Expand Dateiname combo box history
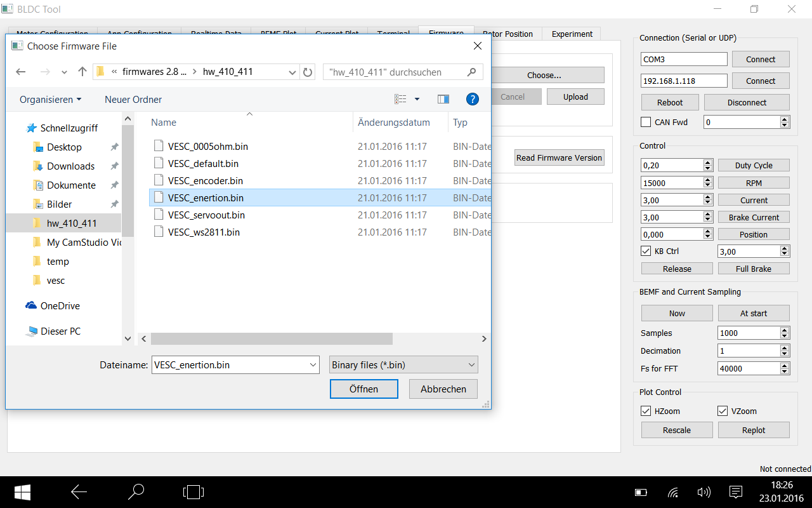Screen dimensions: 812x508 313,365
